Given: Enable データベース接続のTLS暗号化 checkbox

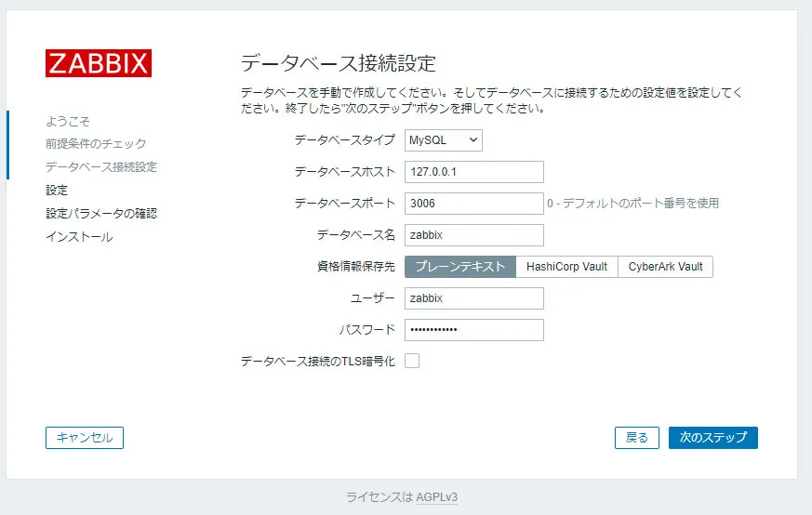Looking at the screenshot, I should [412, 361].
